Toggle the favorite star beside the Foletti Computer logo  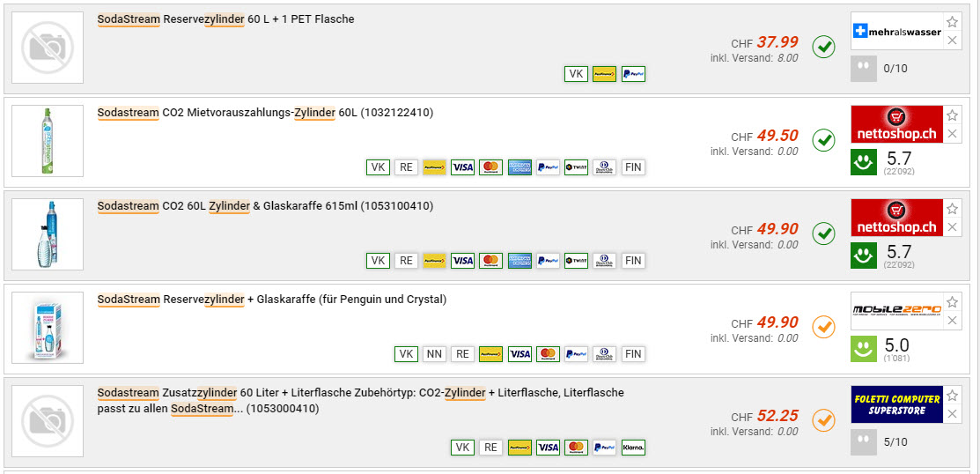[952, 396]
